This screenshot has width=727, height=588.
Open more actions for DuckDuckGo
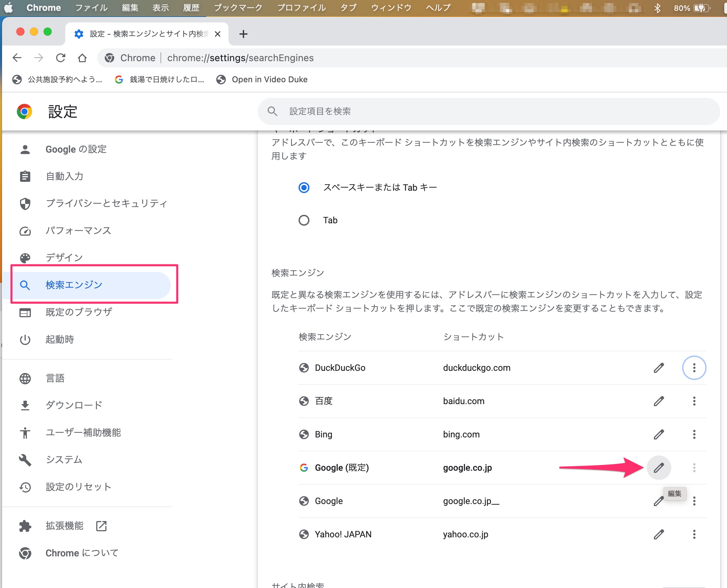point(694,368)
